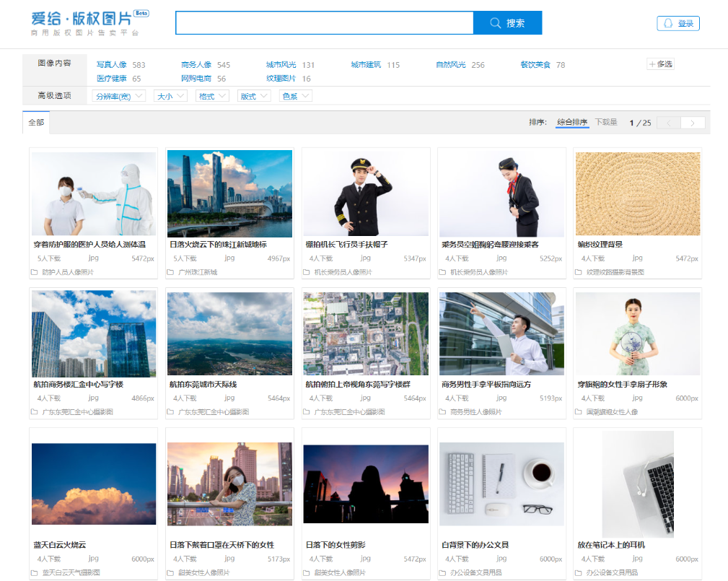
Task: Filter by 城市建筑 category
Action: (x=366, y=64)
